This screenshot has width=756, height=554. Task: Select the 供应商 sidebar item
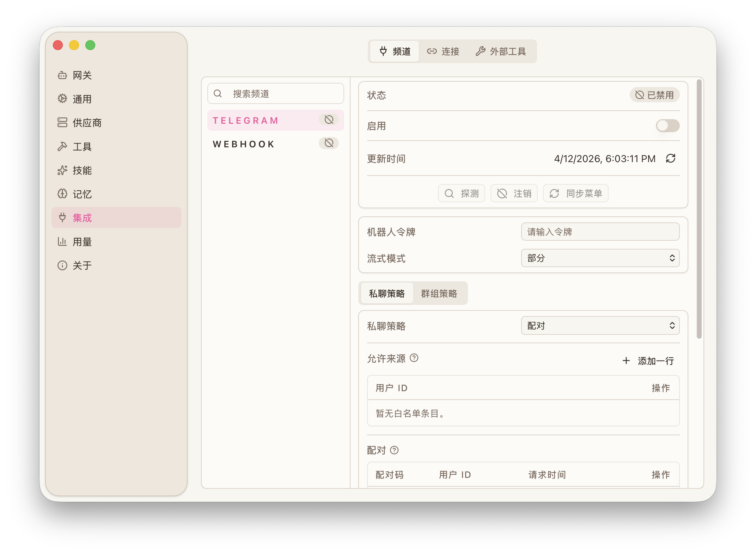86,123
